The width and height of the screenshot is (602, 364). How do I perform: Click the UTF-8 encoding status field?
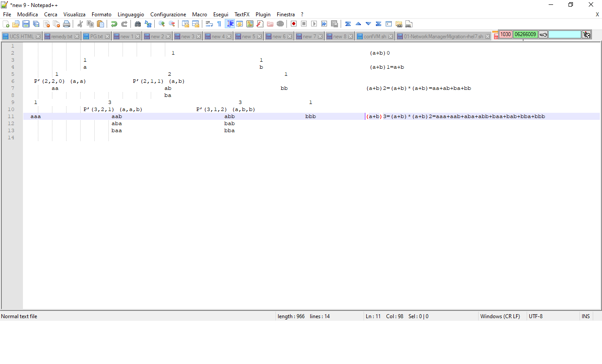[535, 316]
